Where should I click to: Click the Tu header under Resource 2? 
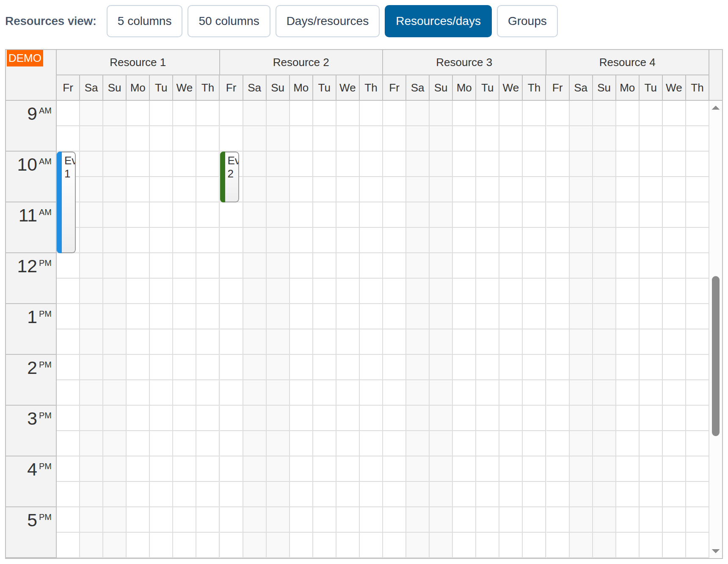tap(324, 88)
